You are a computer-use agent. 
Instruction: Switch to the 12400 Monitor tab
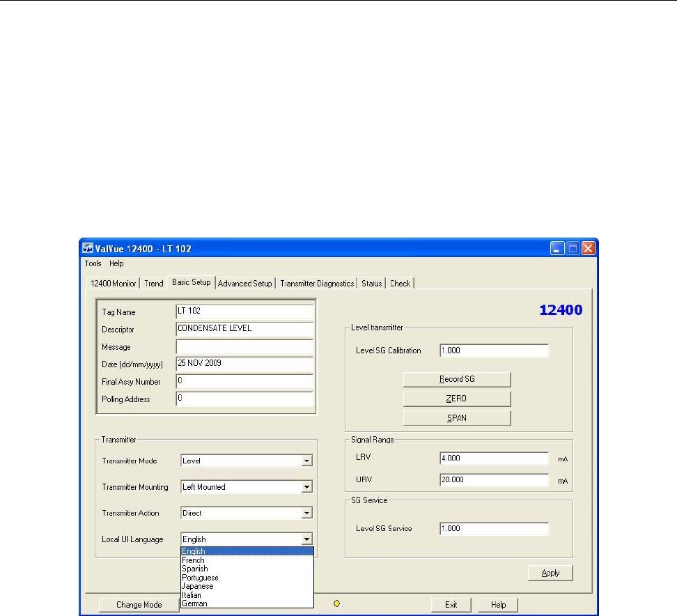[113, 284]
